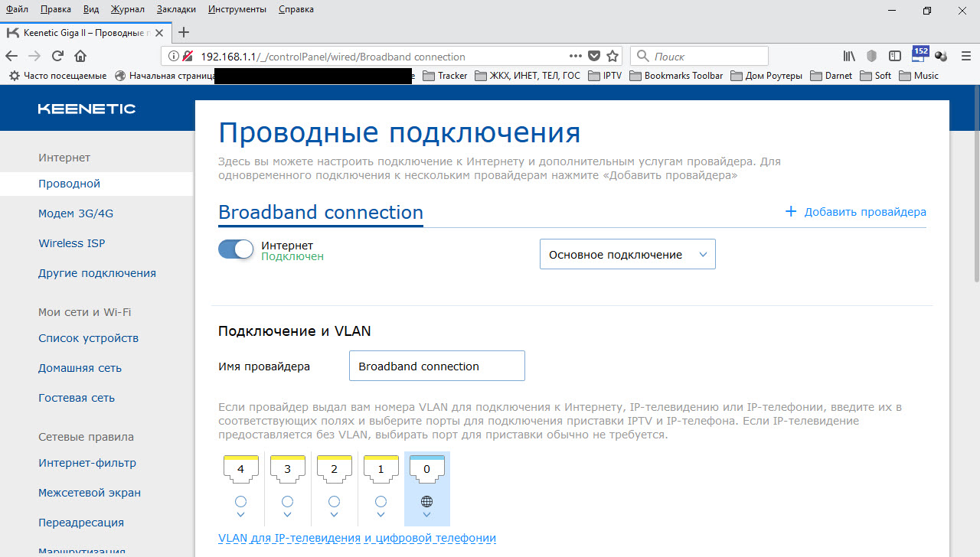Expand chevron under port 3
The height and width of the screenshot is (557, 980).
tap(287, 515)
